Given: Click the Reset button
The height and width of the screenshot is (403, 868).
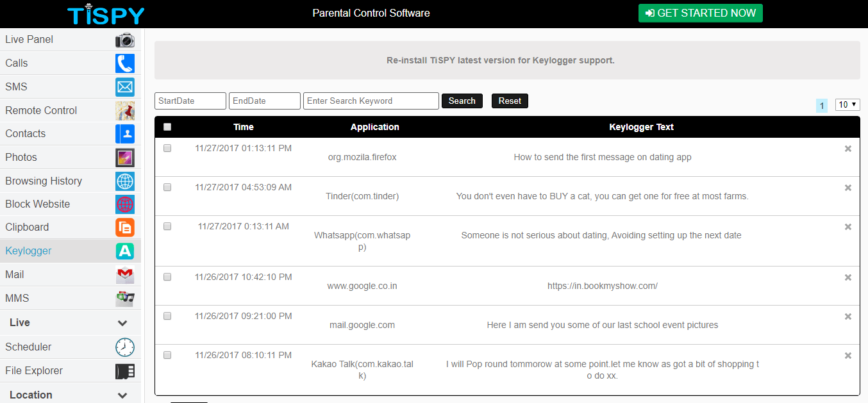Looking at the screenshot, I should point(510,101).
